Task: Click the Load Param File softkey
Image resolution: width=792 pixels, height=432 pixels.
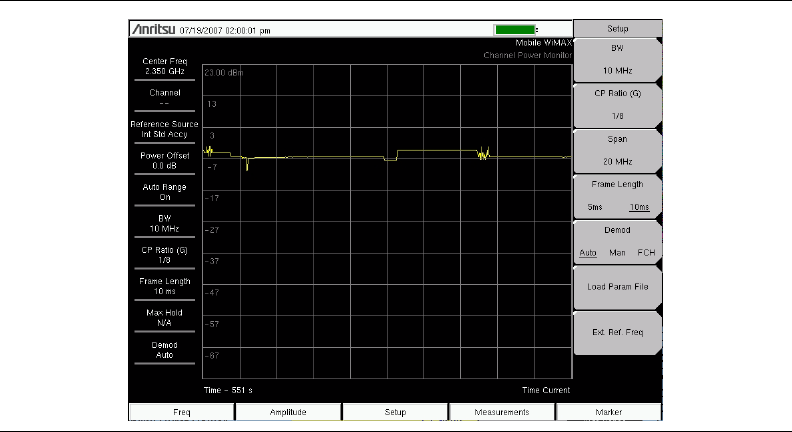Action: coord(617,287)
